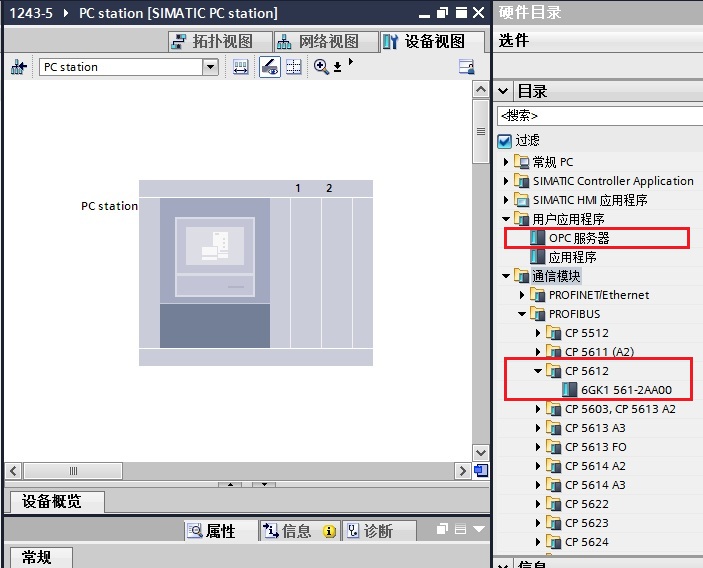Screen dimensions: 703x568
Task: Expand SIMATIC HMI 应用程序 folder
Action: (506, 200)
